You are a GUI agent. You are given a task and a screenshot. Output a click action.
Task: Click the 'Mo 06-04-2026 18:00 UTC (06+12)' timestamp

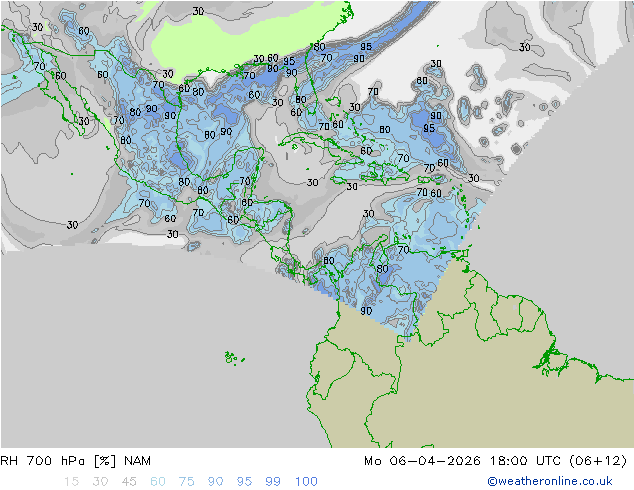495,461
